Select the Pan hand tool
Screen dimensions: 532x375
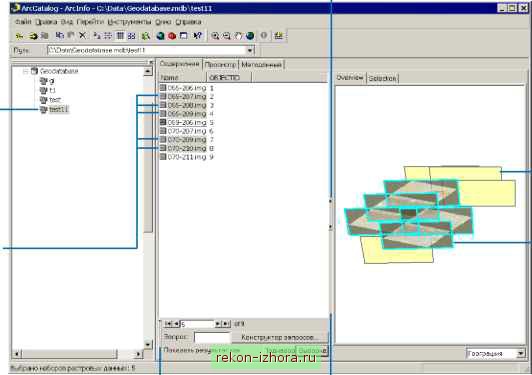[239, 36]
